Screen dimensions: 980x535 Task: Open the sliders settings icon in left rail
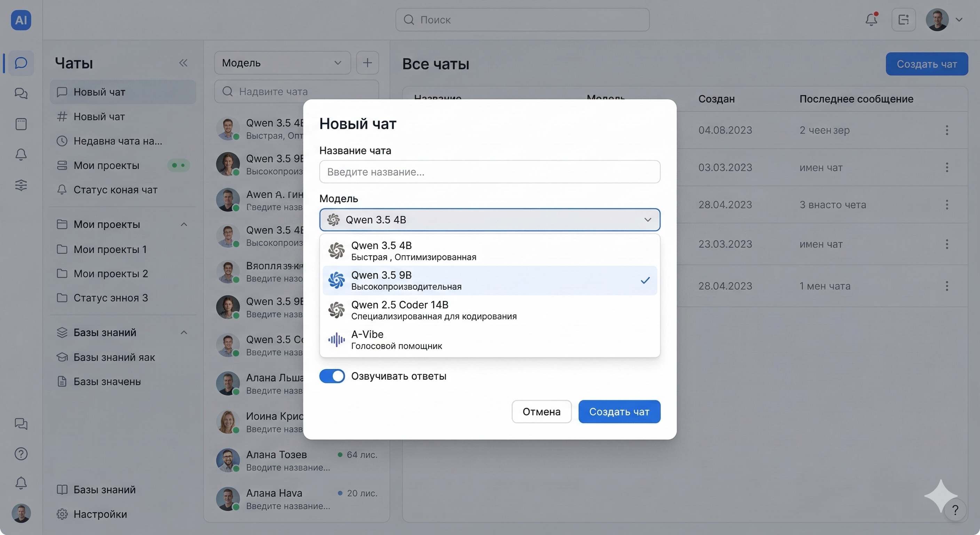click(x=21, y=185)
